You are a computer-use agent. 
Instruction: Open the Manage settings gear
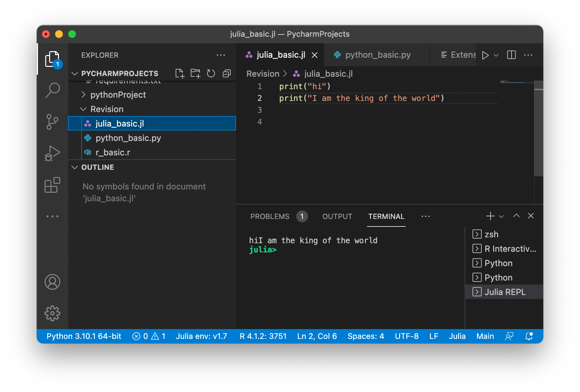click(x=52, y=313)
